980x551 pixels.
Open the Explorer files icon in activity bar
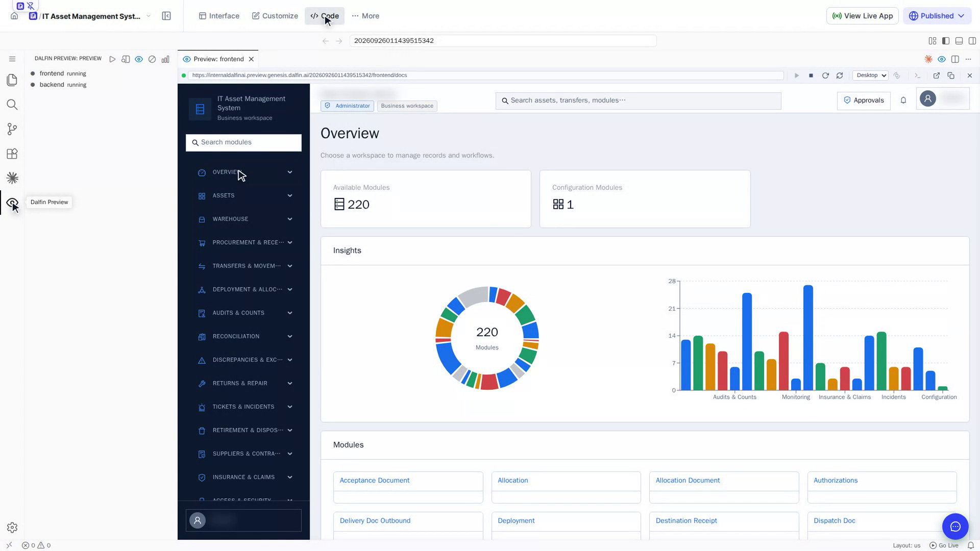click(12, 80)
